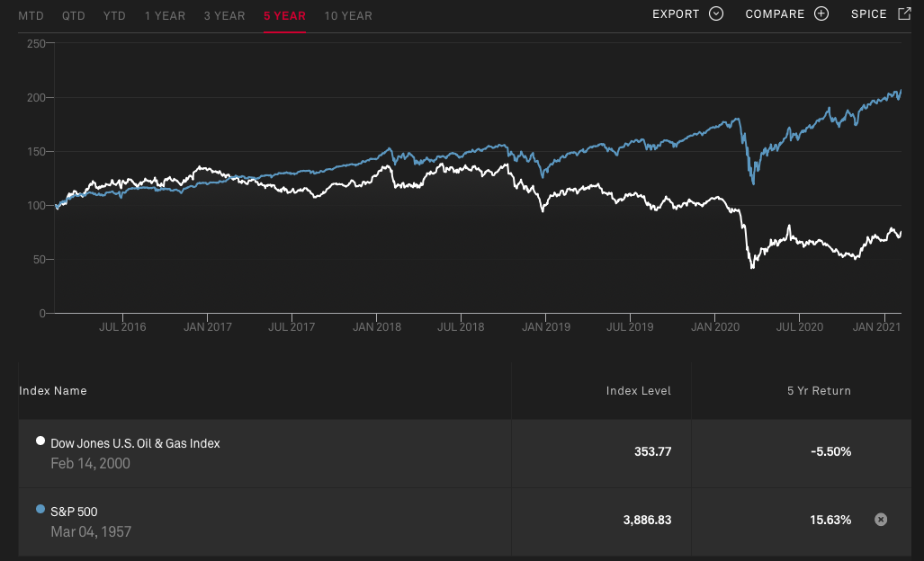Show the YTD time range
Viewport: 924px width, 561px height.
[x=114, y=16]
